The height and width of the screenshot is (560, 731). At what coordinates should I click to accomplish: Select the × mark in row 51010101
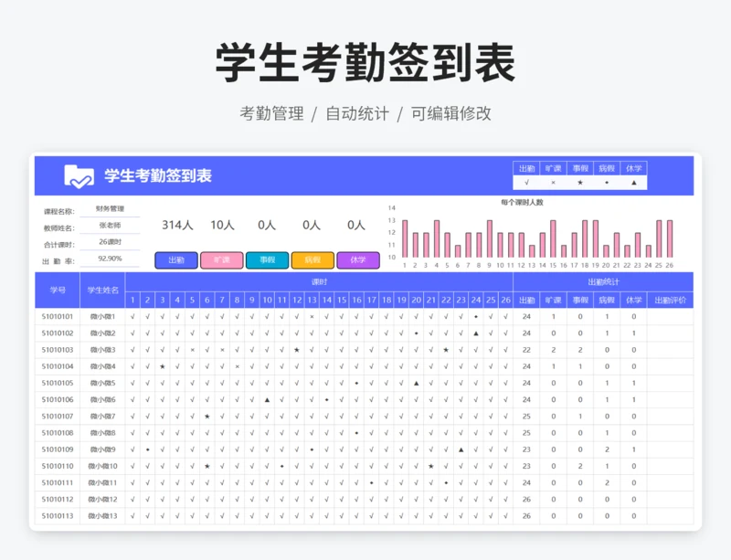coord(312,317)
